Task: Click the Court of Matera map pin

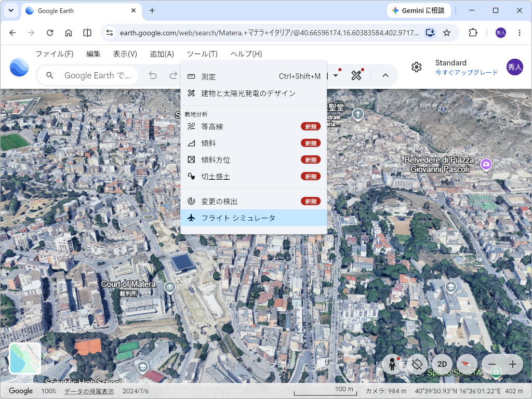Action: tap(170, 288)
